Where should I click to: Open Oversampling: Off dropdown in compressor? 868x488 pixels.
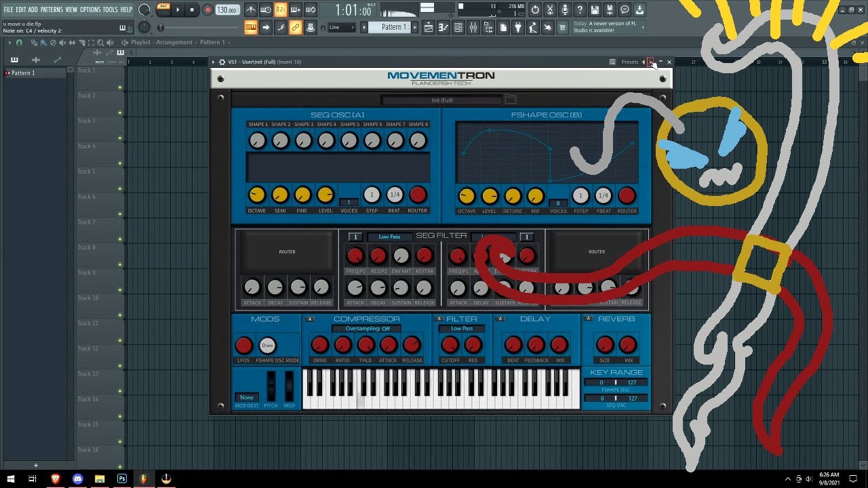tap(367, 329)
